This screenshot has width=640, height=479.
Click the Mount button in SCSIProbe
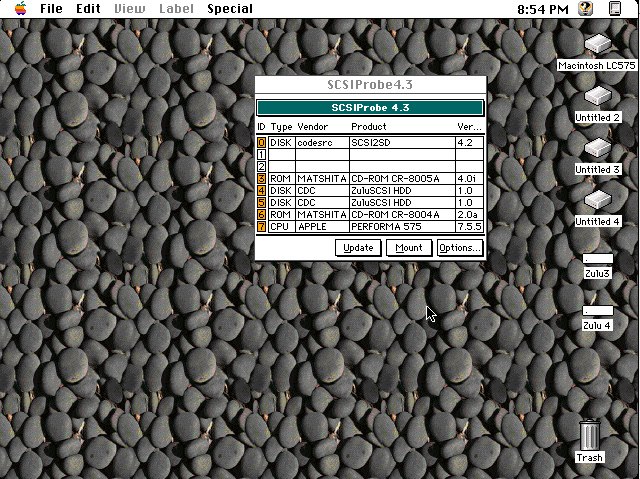click(x=409, y=248)
